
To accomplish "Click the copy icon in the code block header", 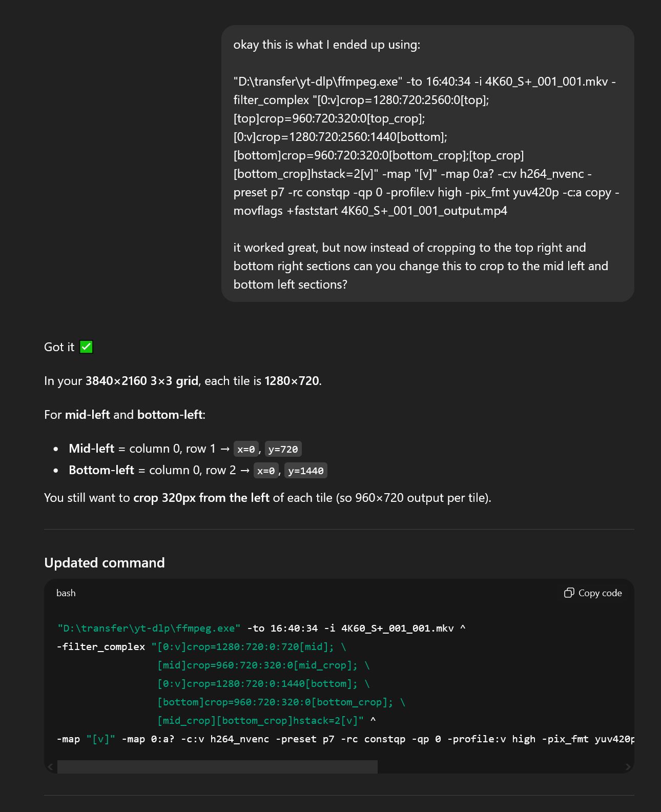I will click(569, 593).
